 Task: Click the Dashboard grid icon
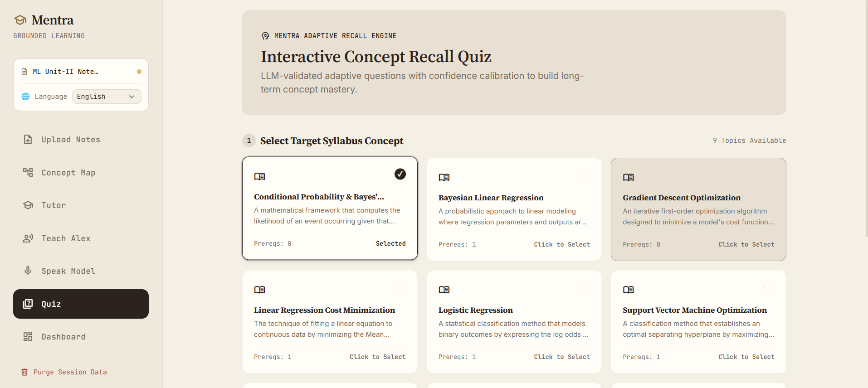(28, 336)
